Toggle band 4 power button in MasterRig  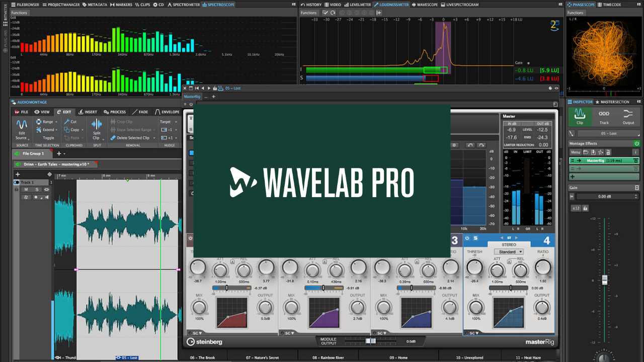tap(467, 238)
